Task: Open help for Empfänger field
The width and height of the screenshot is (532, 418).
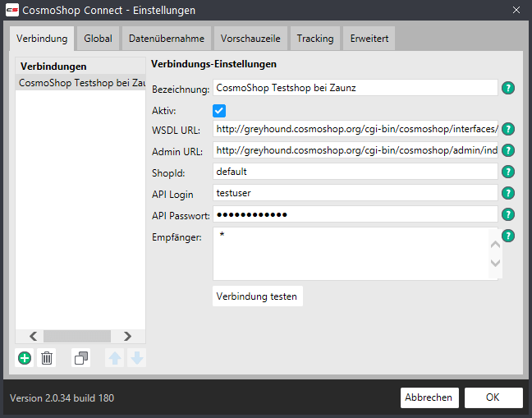Action: (508, 236)
